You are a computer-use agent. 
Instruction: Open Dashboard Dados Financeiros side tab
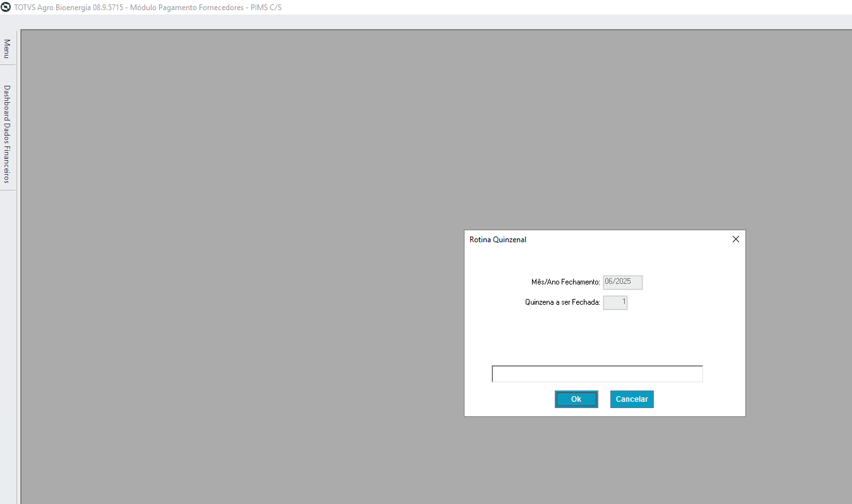point(8,134)
